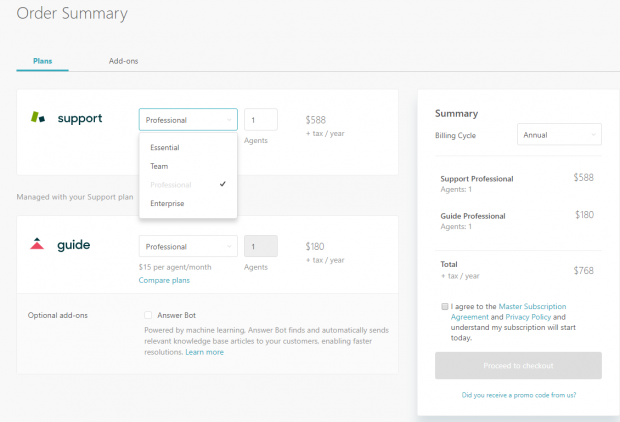Click the Optional add-ons label

click(x=58, y=315)
